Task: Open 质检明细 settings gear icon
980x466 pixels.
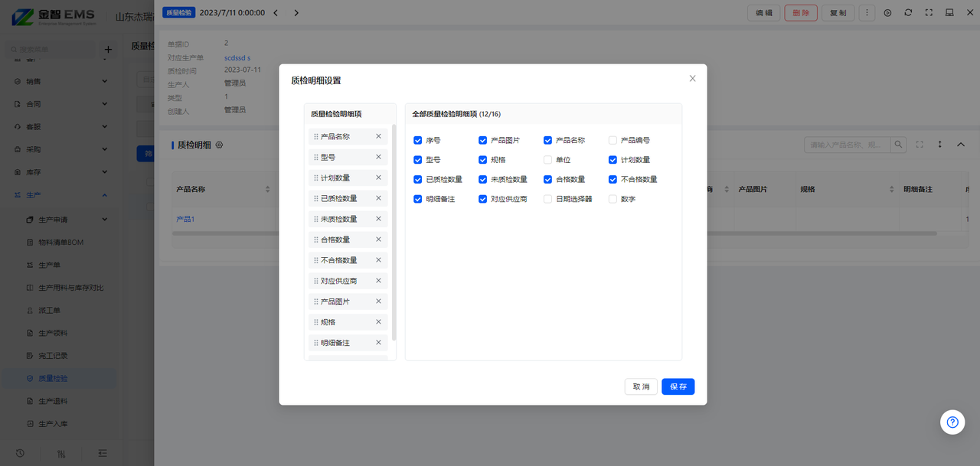Action: coord(220,145)
